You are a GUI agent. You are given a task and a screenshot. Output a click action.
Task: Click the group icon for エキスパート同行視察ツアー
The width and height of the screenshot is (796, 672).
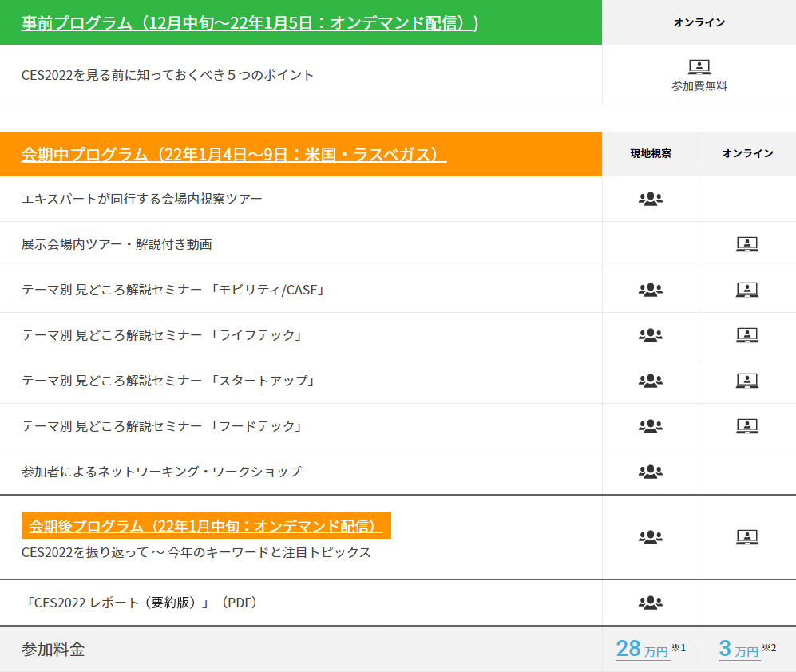click(x=651, y=199)
